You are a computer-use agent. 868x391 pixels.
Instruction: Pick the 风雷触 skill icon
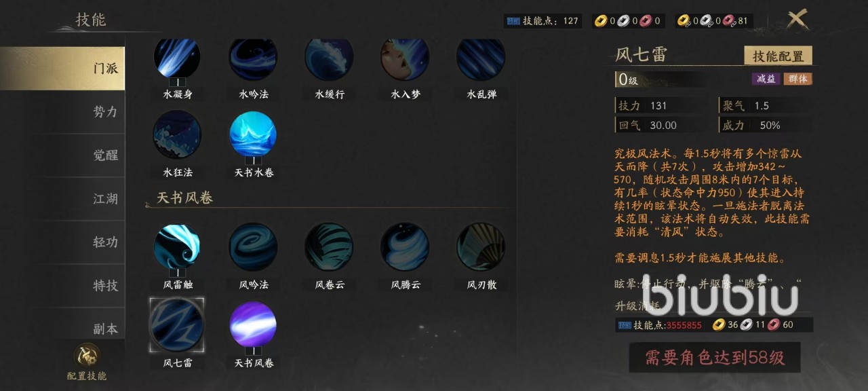pyautogui.click(x=177, y=247)
